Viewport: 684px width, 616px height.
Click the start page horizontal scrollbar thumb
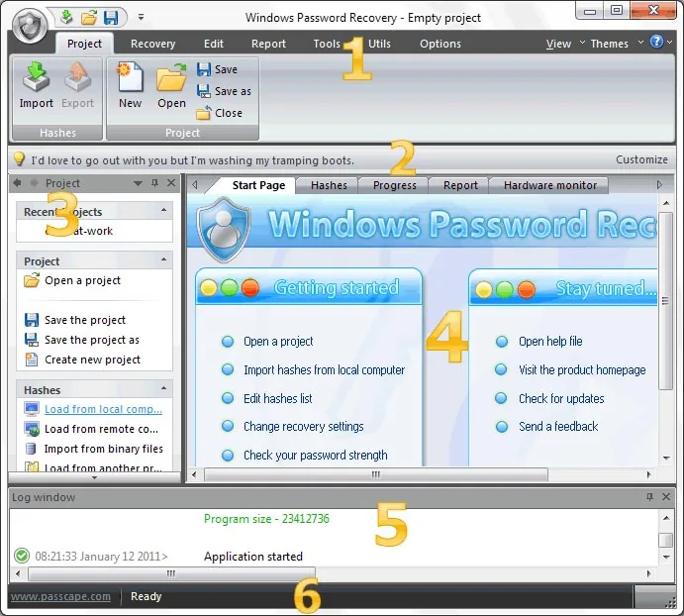[x=376, y=474]
